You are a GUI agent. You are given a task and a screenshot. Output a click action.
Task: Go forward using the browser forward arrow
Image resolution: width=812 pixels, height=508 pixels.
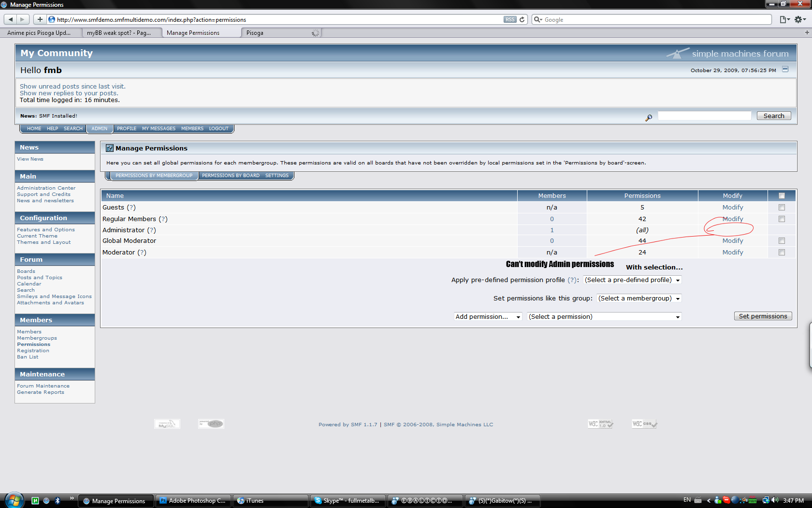click(x=22, y=19)
